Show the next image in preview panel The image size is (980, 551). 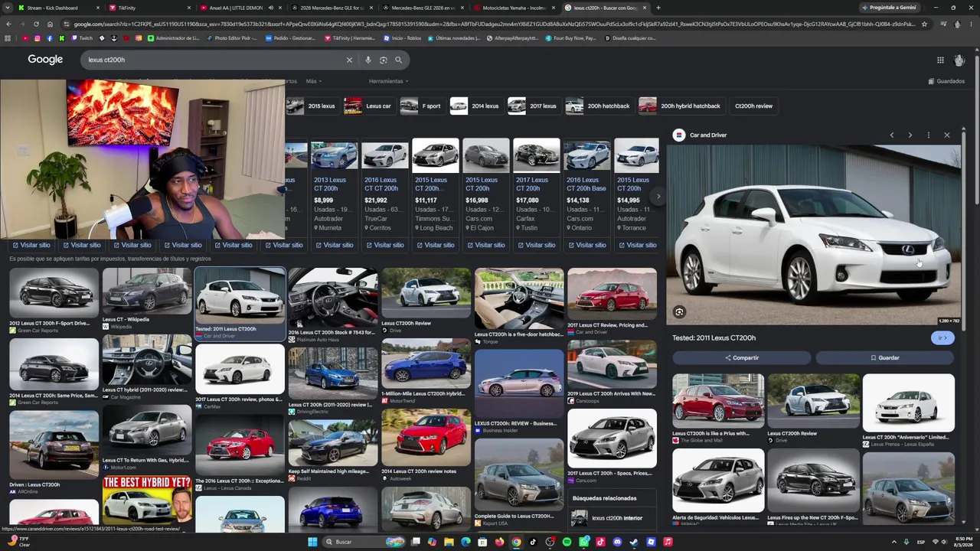click(x=910, y=135)
